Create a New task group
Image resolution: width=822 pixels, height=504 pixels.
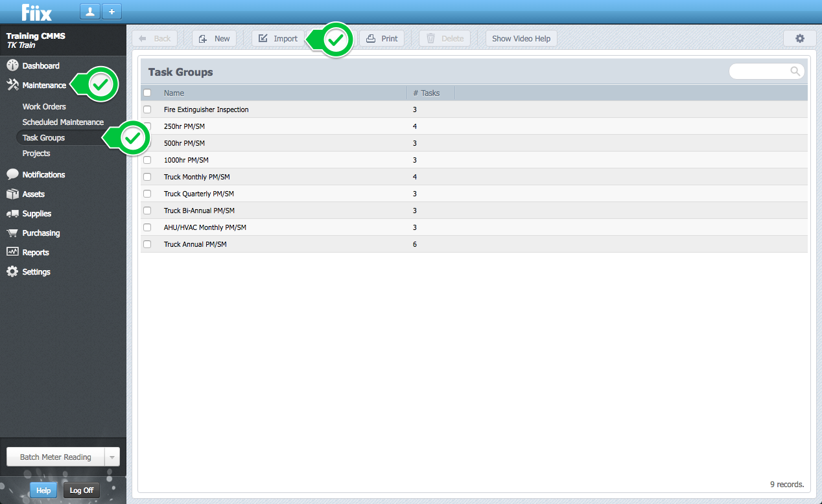tap(215, 38)
